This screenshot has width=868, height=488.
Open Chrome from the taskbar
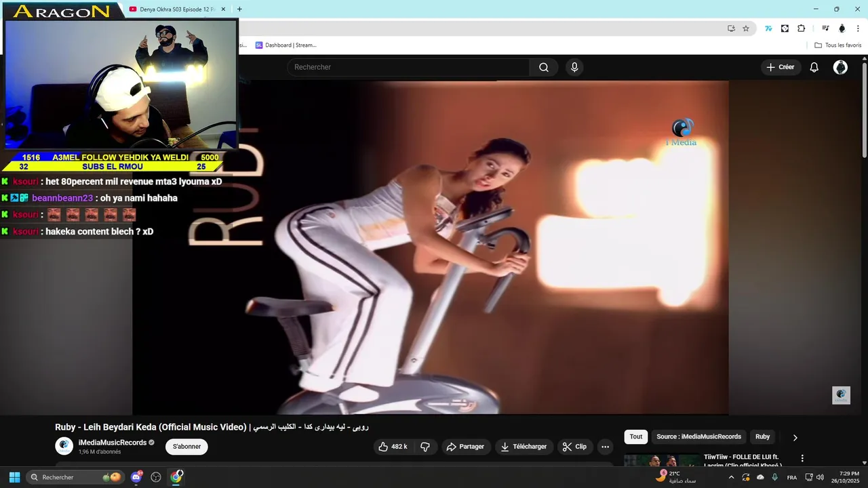click(x=176, y=477)
